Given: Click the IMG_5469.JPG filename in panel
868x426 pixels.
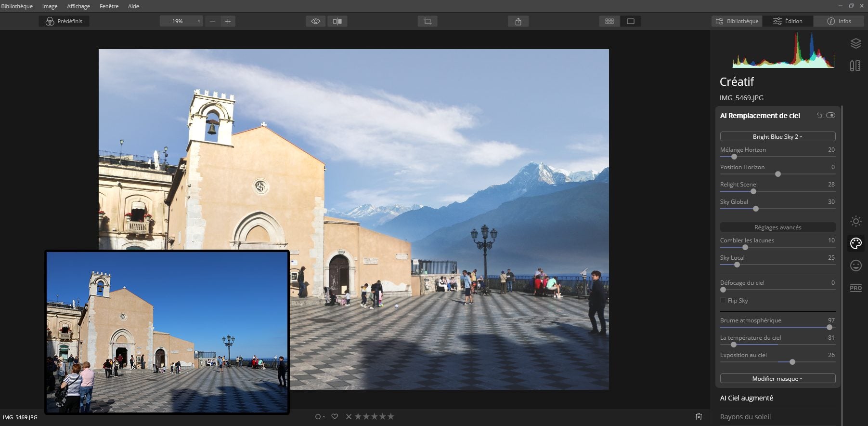Looking at the screenshot, I should pos(741,98).
